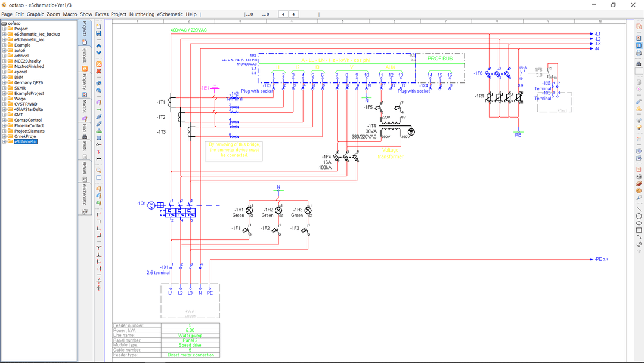The image size is (644, 363).
Task: Click the 'Water pump' line name cell
Action: 190,335
